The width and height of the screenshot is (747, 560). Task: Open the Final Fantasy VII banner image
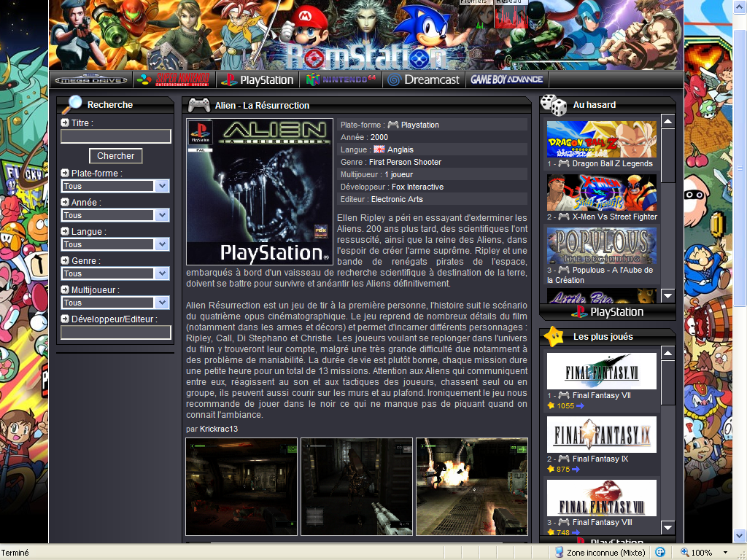(602, 371)
